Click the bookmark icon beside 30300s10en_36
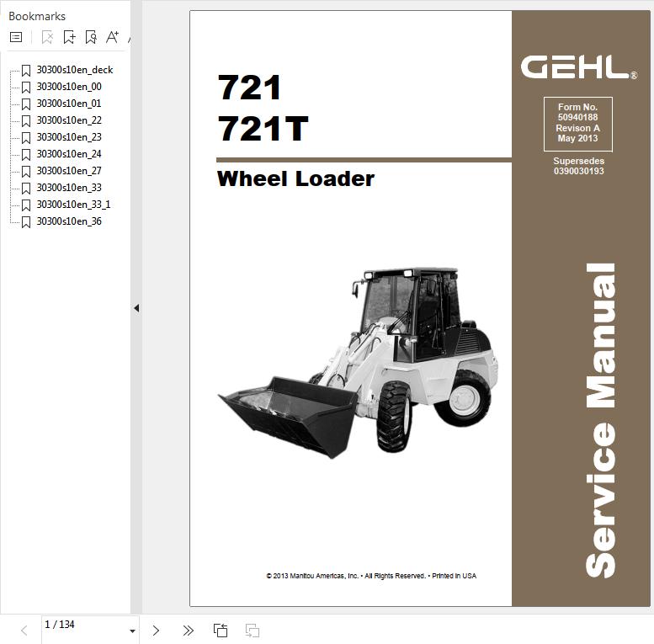 (26, 222)
